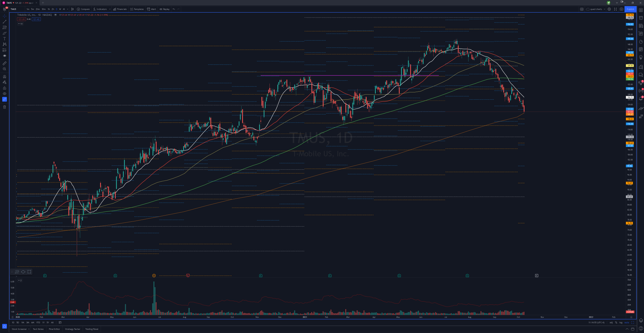Toggle the log scale option

point(621,322)
